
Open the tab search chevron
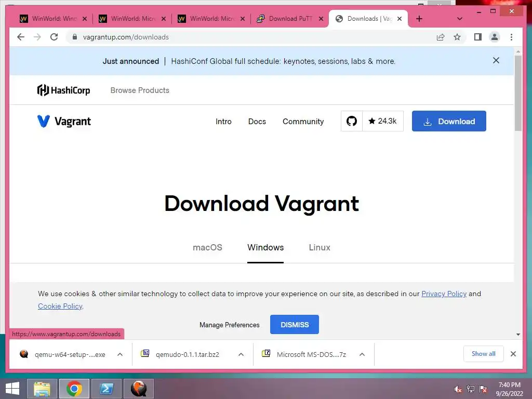point(460,19)
